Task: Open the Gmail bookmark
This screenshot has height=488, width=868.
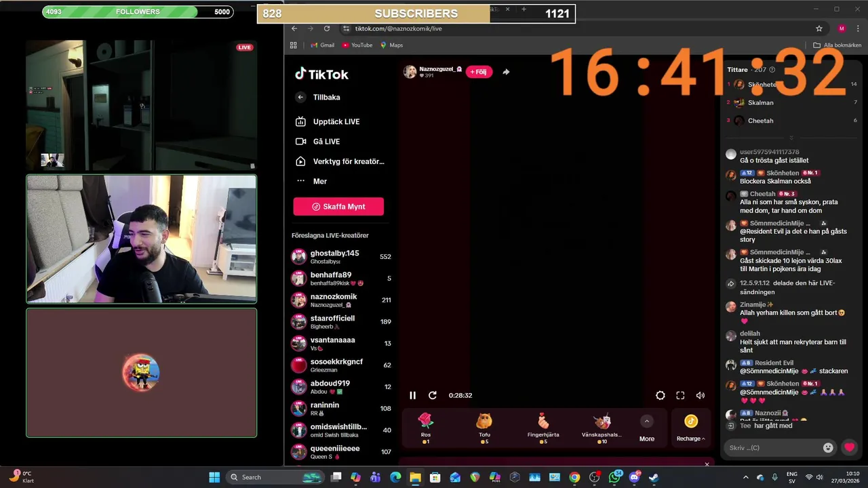Action: point(322,45)
